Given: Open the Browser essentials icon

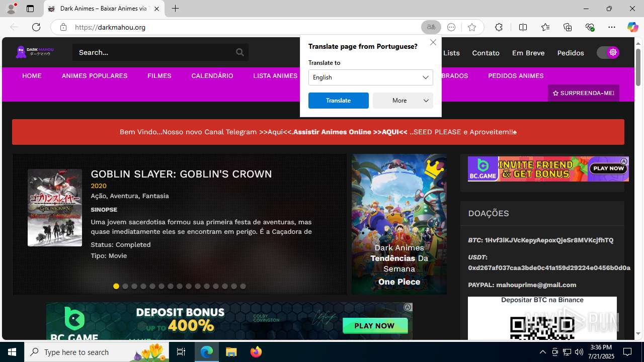Looking at the screenshot, I should coord(590,27).
